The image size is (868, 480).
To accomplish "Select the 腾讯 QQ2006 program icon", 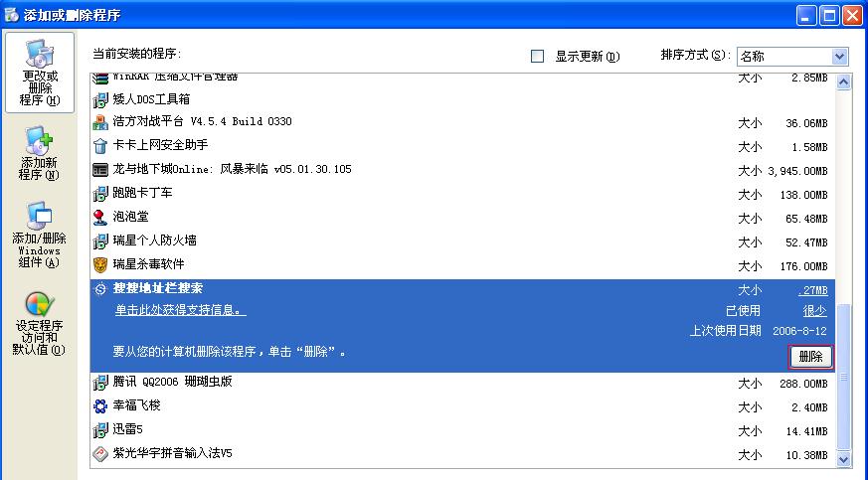I will (100, 383).
